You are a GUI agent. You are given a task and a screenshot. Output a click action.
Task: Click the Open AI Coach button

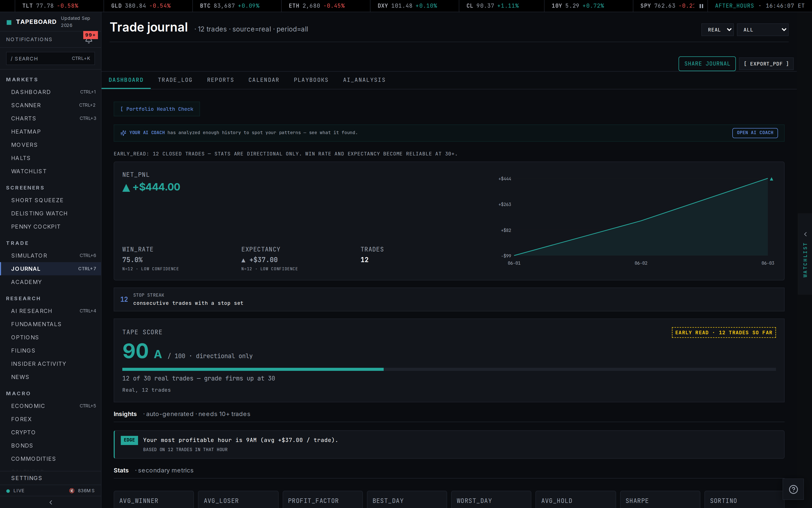tap(755, 133)
